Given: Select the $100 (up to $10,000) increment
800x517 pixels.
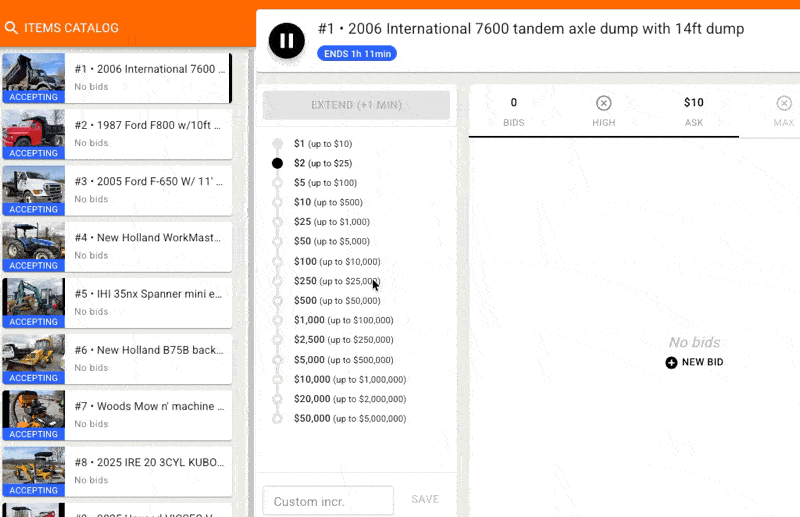Looking at the screenshot, I should [x=337, y=261].
